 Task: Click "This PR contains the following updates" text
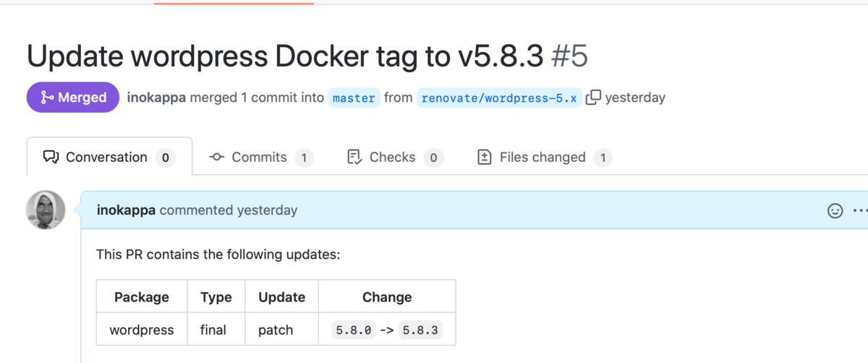click(x=218, y=255)
